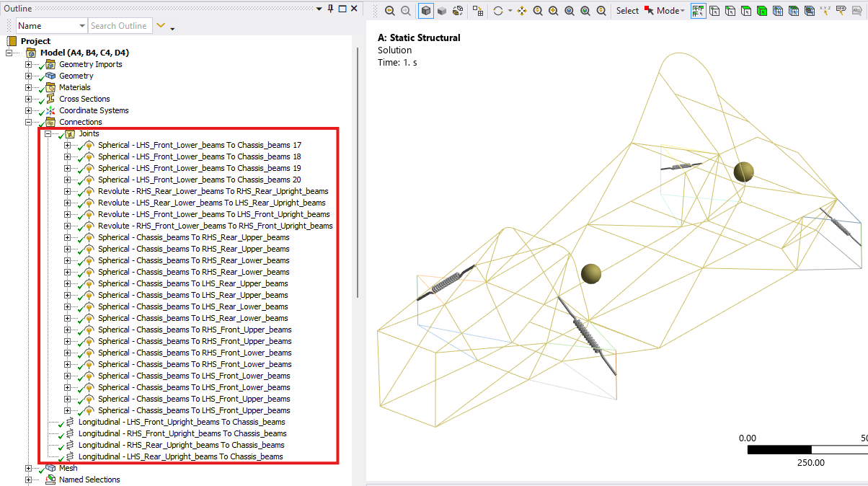Screen dimensions: 868x486
Task: Activate the Vertex selection filter icon
Action: (714, 11)
